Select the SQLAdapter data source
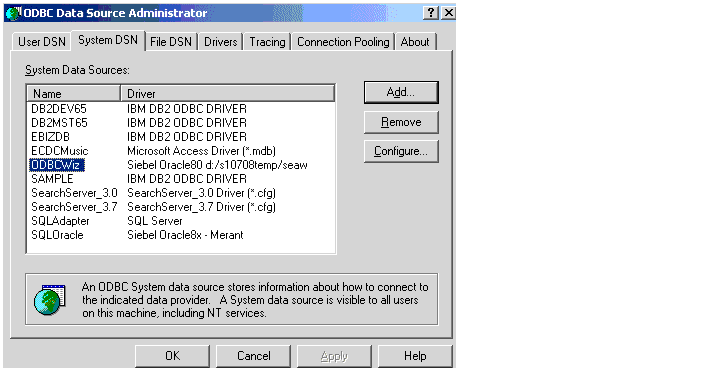 60,221
